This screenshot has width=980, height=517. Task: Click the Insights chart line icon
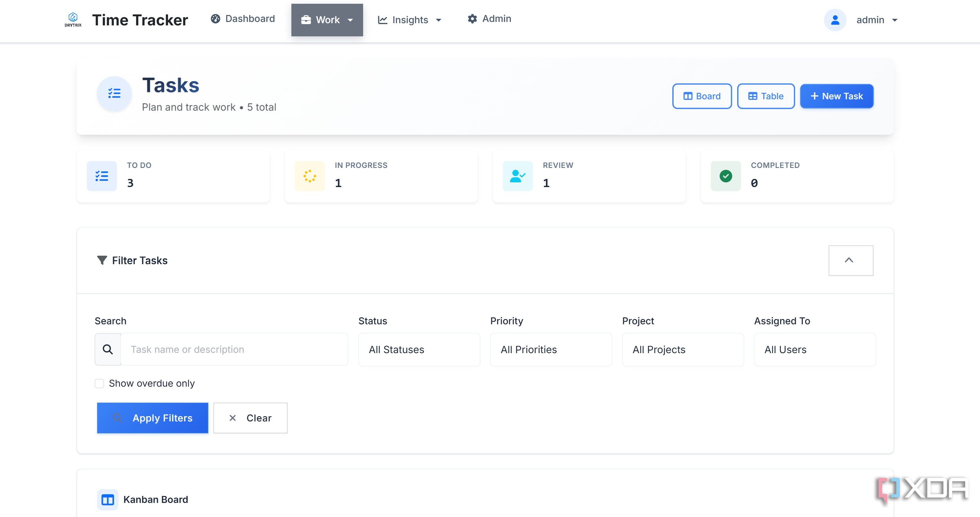click(x=382, y=20)
